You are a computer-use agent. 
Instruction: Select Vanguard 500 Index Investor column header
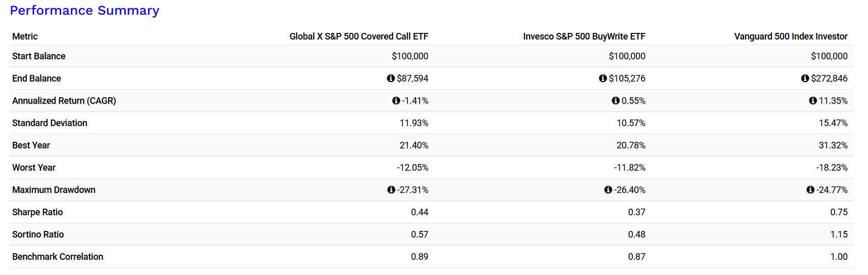point(791,36)
